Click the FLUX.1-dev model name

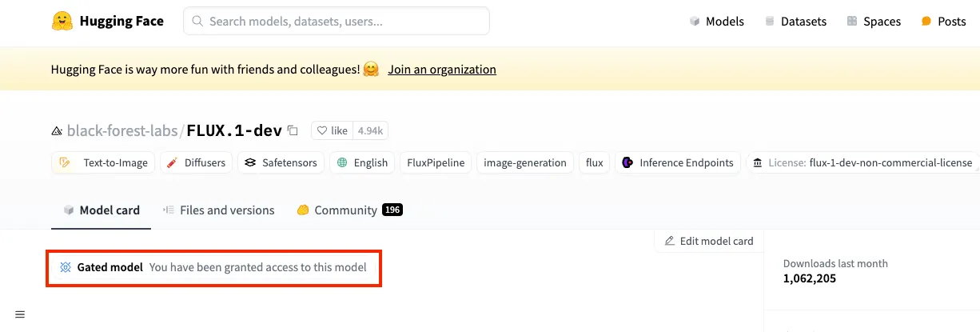click(x=234, y=130)
